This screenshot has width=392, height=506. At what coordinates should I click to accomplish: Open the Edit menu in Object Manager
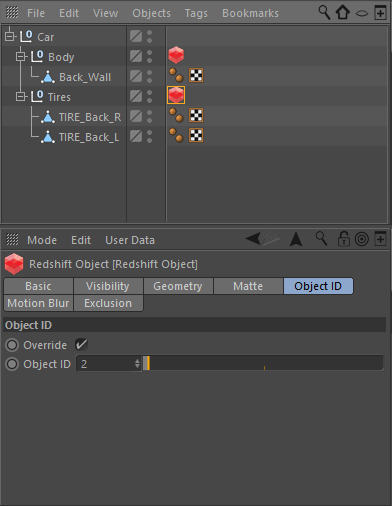tap(69, 13)
